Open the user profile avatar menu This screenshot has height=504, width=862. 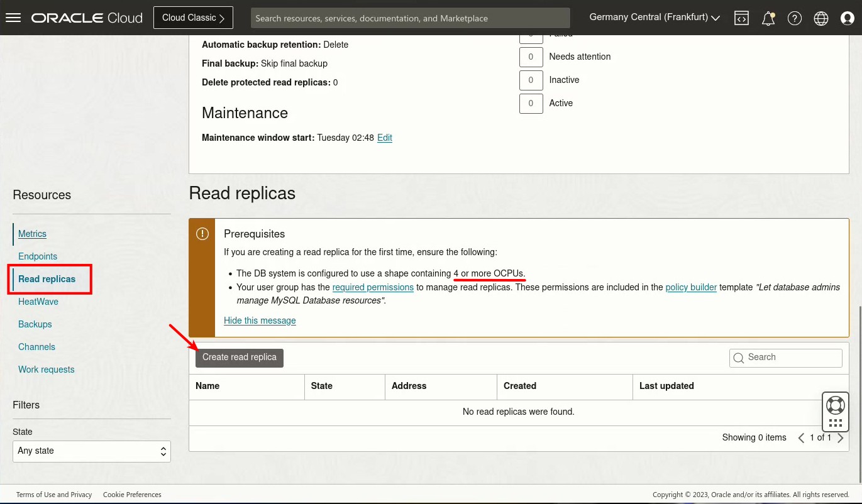pyautogui.click(x=848, y=18)
